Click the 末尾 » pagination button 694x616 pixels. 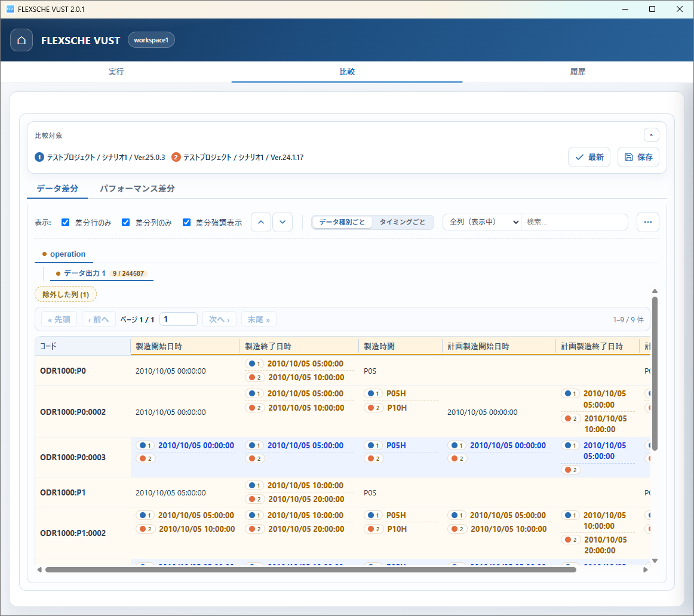259,319
